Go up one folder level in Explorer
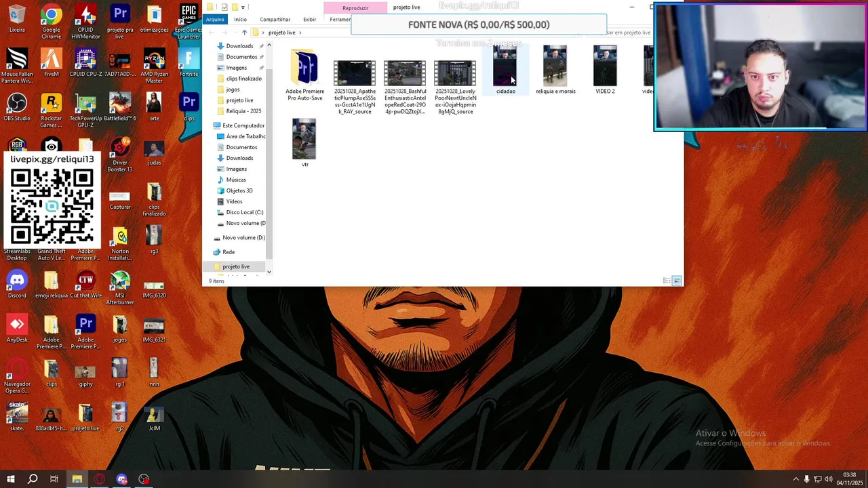The height and width of the screenshot is (488, 868). coord(244,33)
